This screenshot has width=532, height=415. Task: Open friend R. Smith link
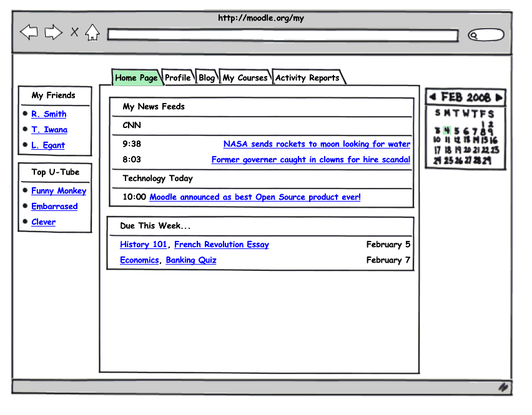pos(49,114)
